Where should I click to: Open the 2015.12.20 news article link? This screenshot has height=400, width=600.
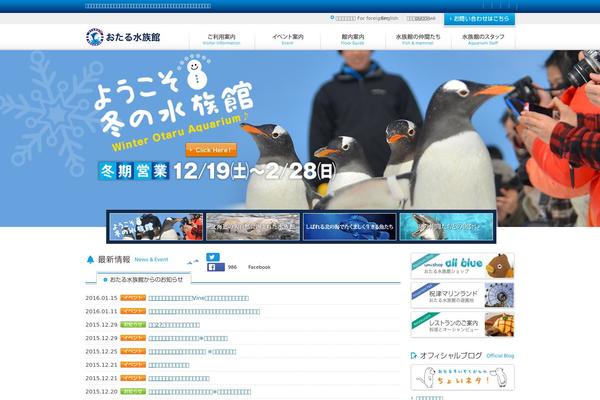click(200, 392)
